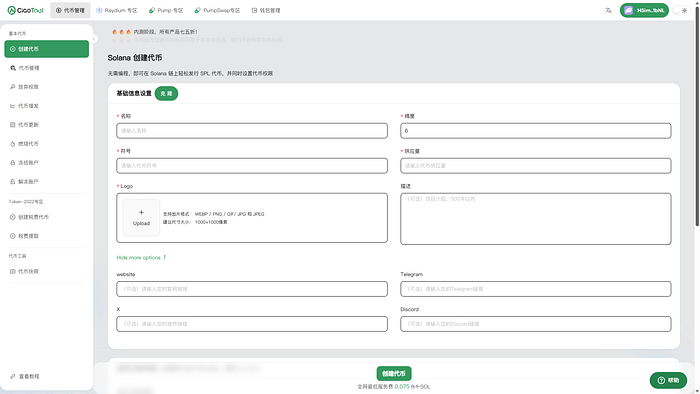This screenshot has width=700, height=394.
Task: Open the Raydium 专区 tab
Action: coord(117,10)
